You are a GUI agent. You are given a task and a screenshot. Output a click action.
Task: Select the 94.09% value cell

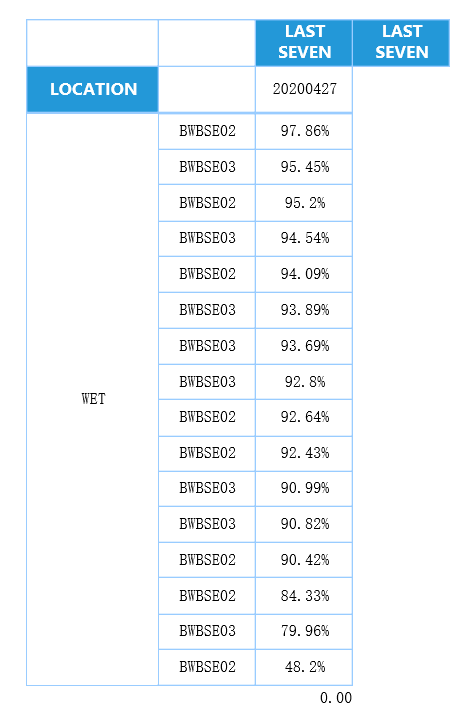(x=304, y=274)
